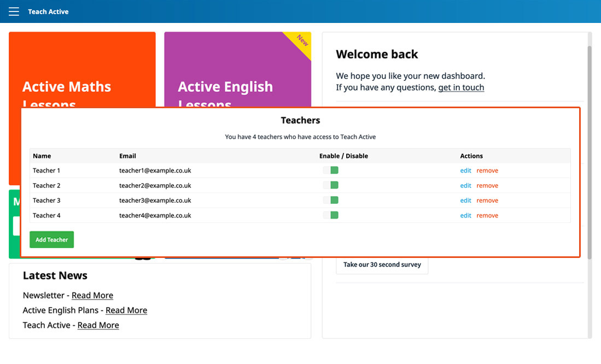Select teacher1@example.co.uk email cell
This screenshot has width=601, height=364.
point(155,171)
